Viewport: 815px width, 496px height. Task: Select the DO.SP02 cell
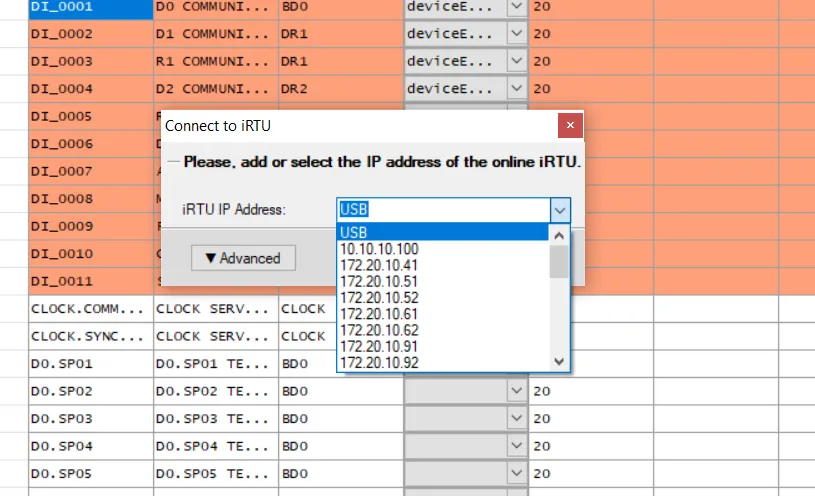point(91,391)
